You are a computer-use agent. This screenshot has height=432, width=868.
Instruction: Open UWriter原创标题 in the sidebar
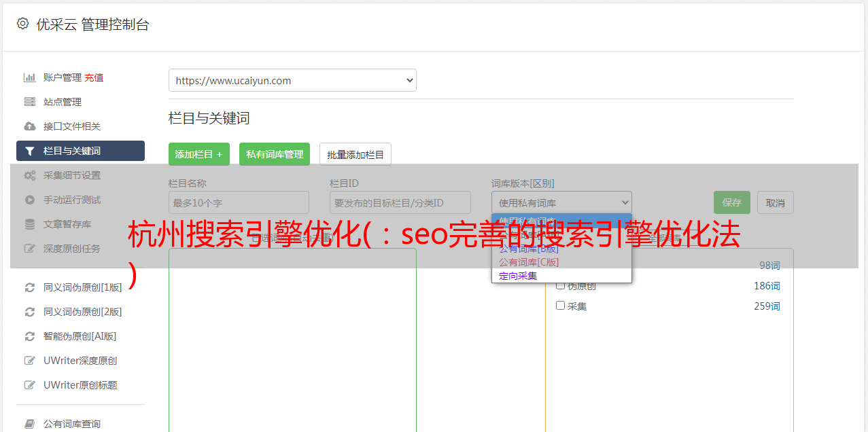tap(80, 385)
